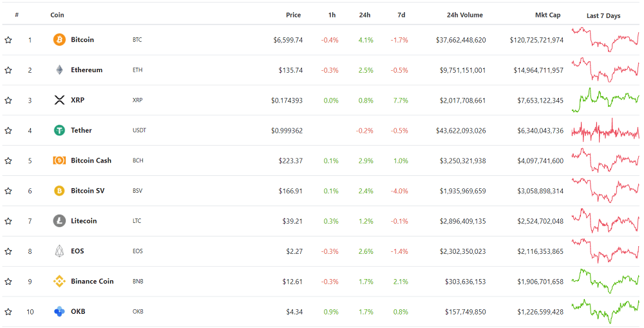
Task: Sort by 24h Volume column header
Action: tap(465, 15)
